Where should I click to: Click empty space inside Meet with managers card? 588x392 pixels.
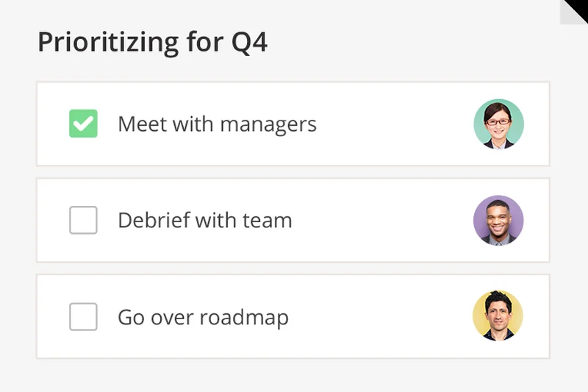(x=390, y=124)
